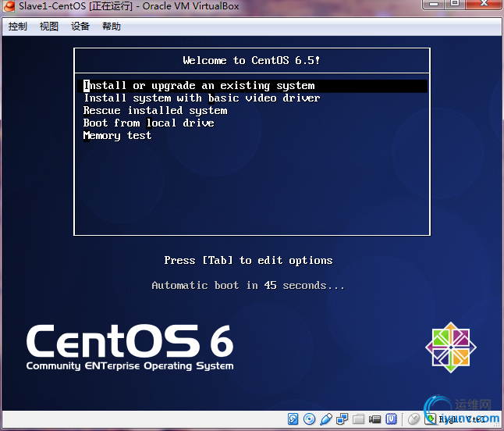
Task: Open the 控制 menu
Action: [x=18, y=27]
